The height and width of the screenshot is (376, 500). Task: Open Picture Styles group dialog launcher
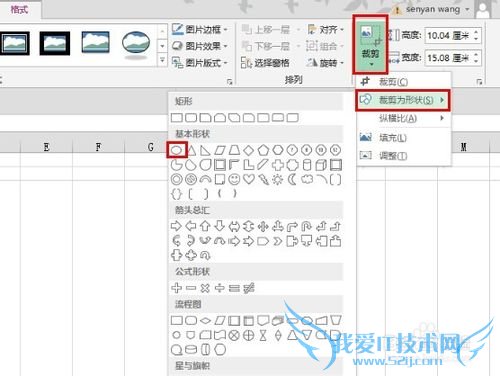[230, 82]
